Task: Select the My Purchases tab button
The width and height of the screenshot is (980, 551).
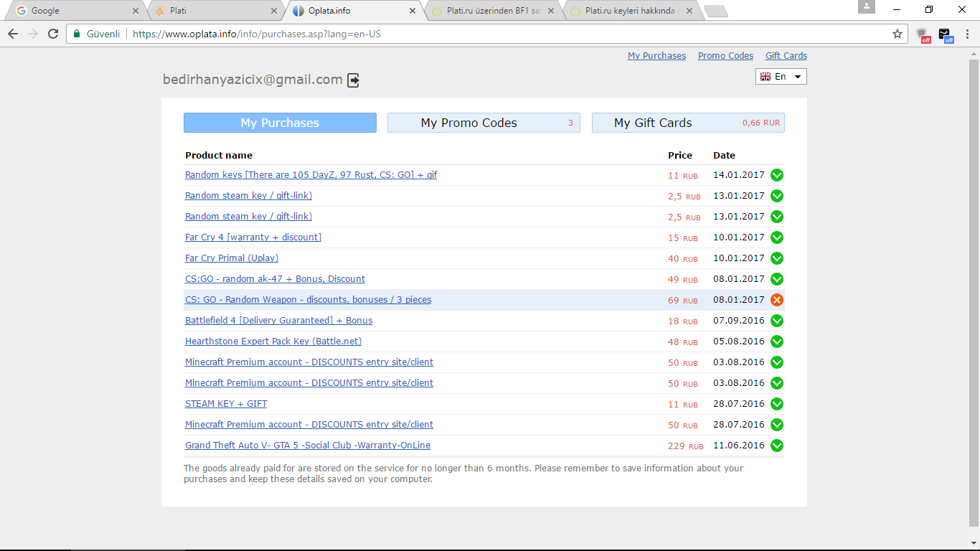Action: (280, 123)
